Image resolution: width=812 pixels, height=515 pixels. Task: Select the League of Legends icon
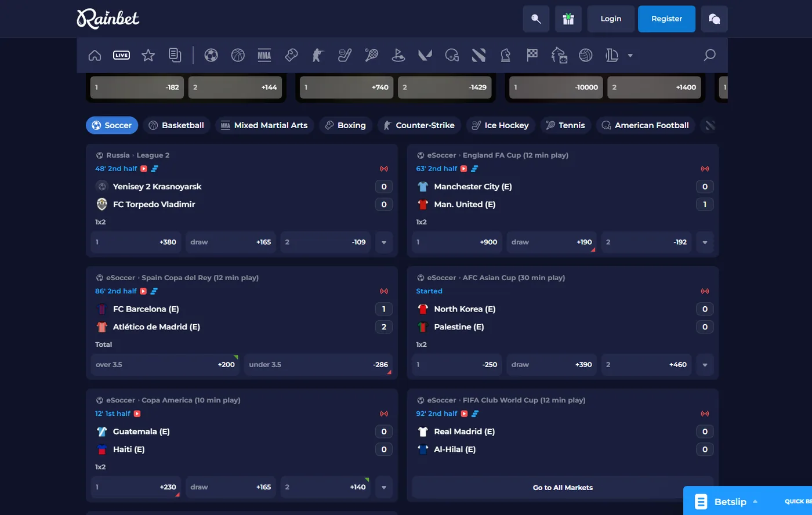click(x=612, y=55)
